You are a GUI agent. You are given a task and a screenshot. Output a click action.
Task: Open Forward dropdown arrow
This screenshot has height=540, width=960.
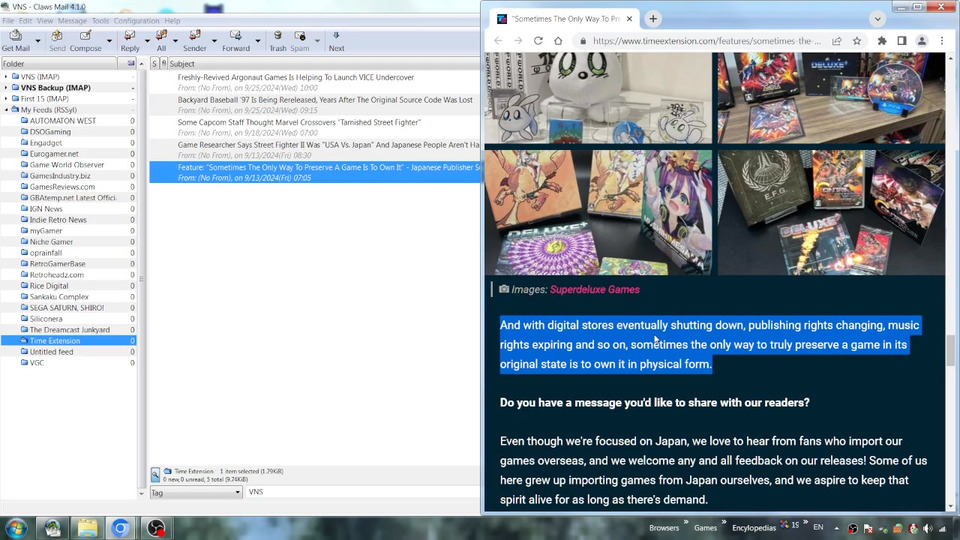pyautogui.click(x=258, y=41)
